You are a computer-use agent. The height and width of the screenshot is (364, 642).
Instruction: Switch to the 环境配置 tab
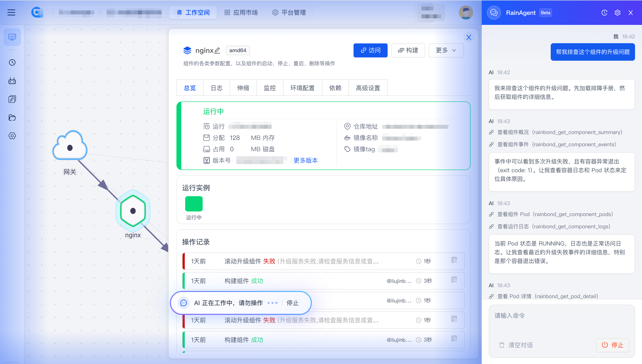(302, 88)
